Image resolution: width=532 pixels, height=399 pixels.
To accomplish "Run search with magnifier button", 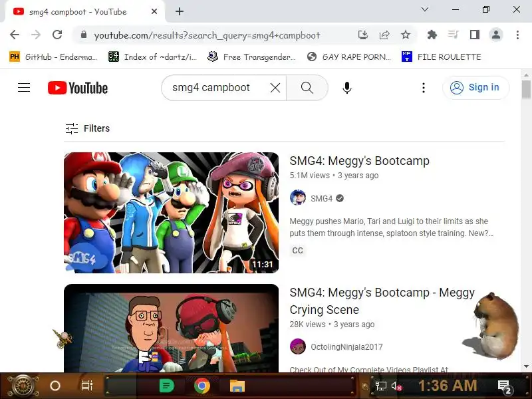I will (x=307, y=88).
